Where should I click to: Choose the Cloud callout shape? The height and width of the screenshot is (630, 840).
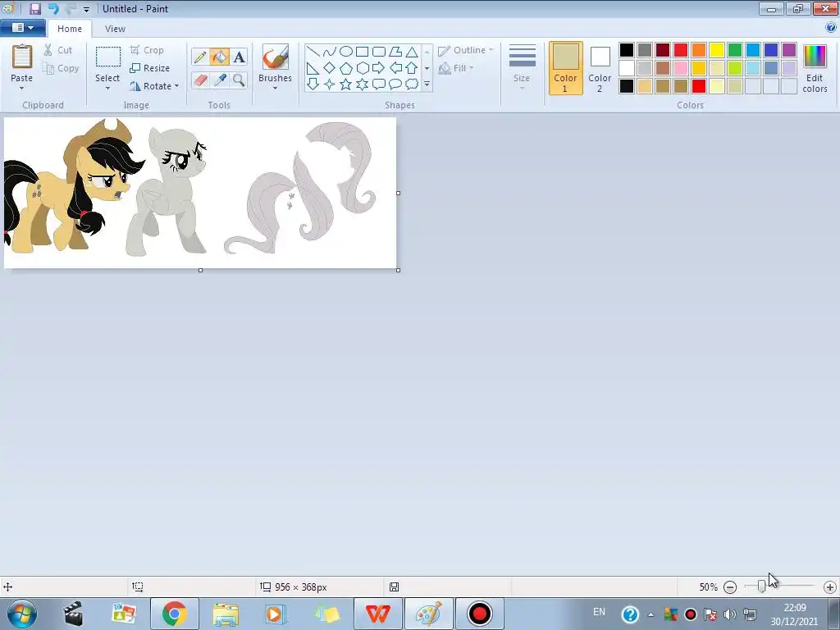click(x=412, y=84)
